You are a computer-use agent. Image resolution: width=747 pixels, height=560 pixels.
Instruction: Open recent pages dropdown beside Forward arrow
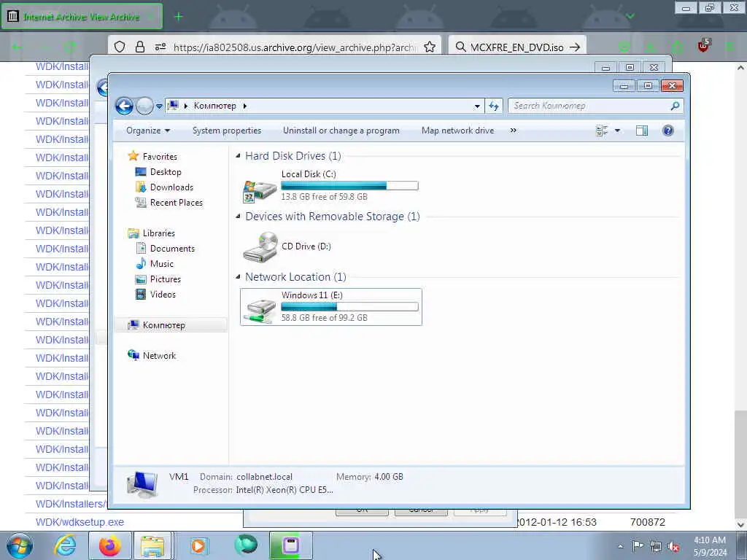pos(159,106)
